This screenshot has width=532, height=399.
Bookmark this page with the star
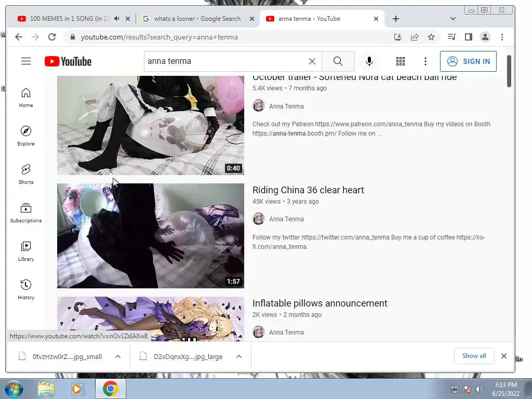pos(431,37)
